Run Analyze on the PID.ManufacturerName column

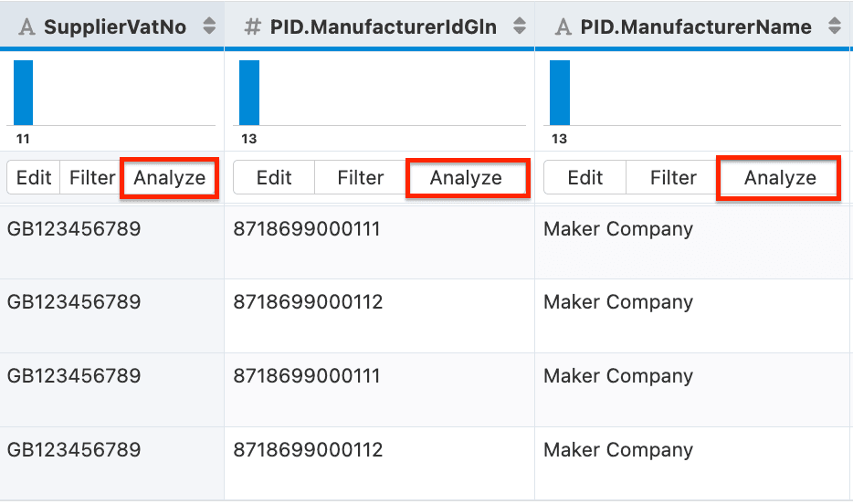779,178
